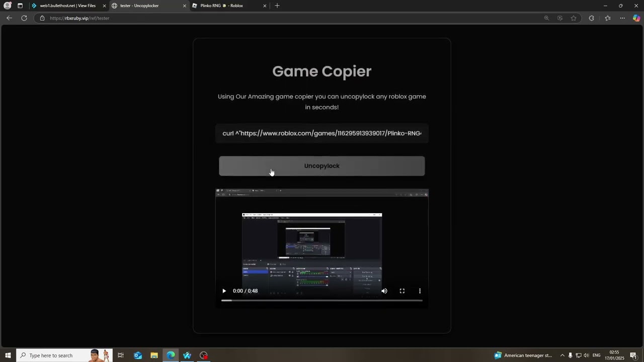Screen dimensions: 644x362
Task: Open clock and calendar flyout
Action: [x=614, y=355]
